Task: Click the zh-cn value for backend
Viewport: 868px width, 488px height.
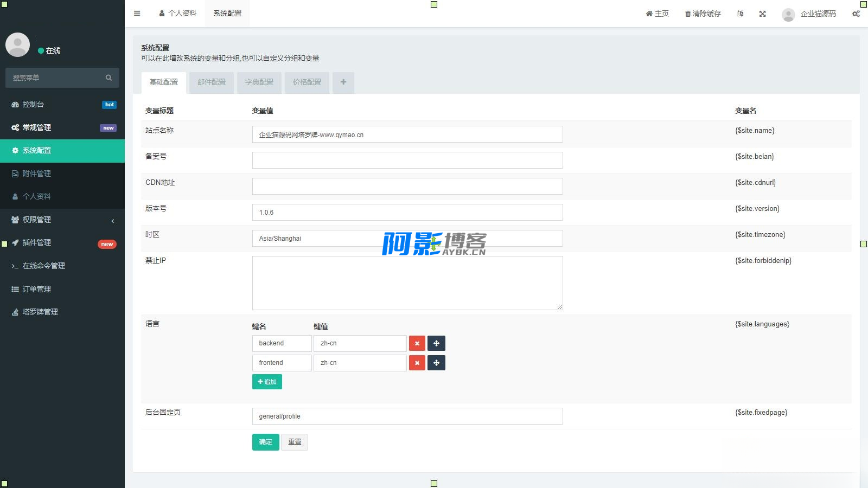Action: (360, 343)
